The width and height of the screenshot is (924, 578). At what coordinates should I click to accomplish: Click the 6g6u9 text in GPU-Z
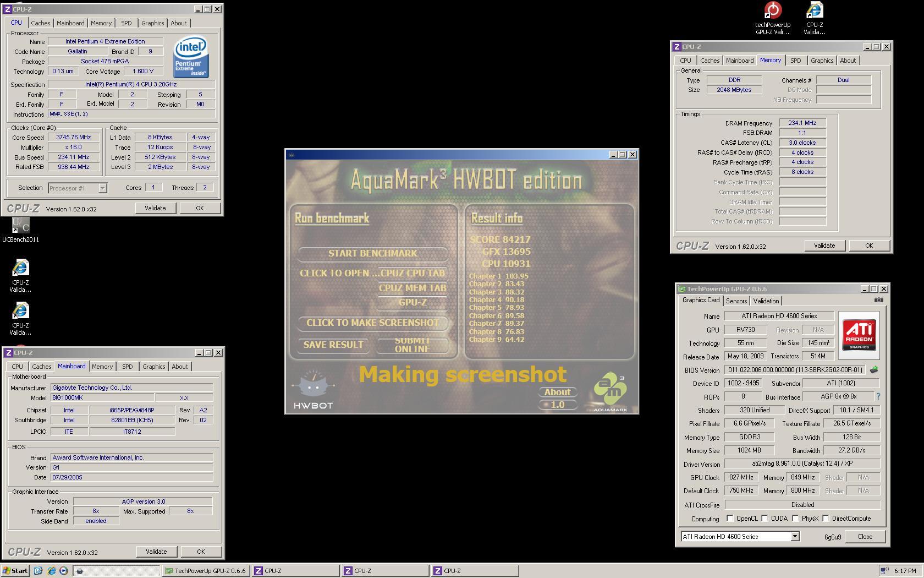pyautogui.click(x=833, y=537)
